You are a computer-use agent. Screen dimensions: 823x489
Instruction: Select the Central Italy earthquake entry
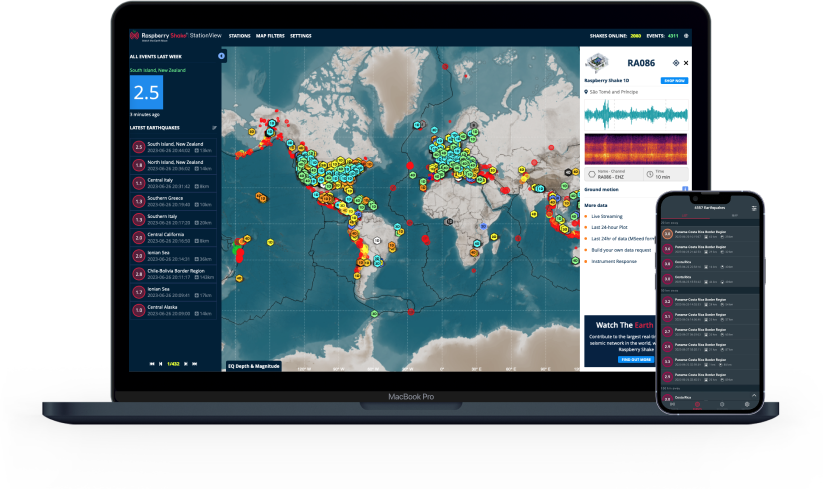click(173, 183)
